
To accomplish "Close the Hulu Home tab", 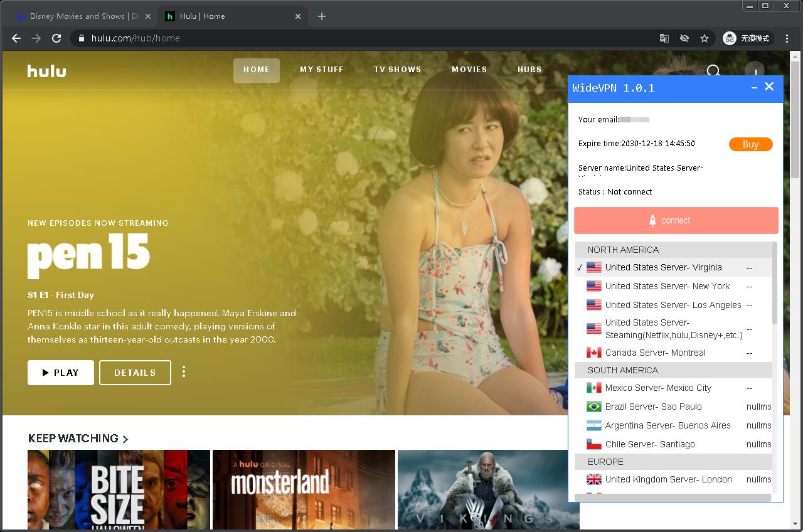I will coord(299,16).
